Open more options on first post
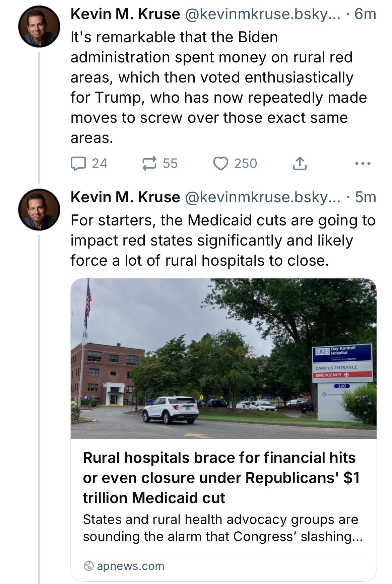 (363, 164)
